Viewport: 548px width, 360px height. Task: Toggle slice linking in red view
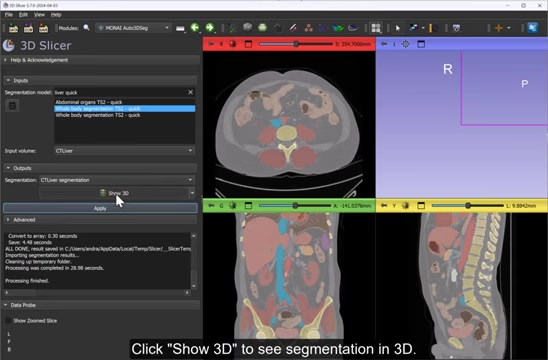pos(233,44)
